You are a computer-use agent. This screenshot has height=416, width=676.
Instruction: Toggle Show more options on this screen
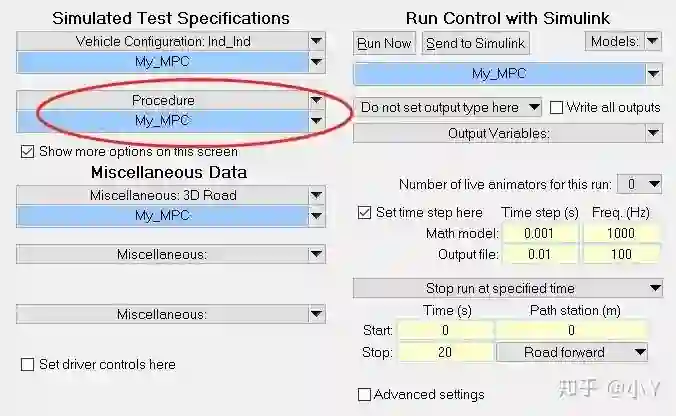(x=27, y=152)
